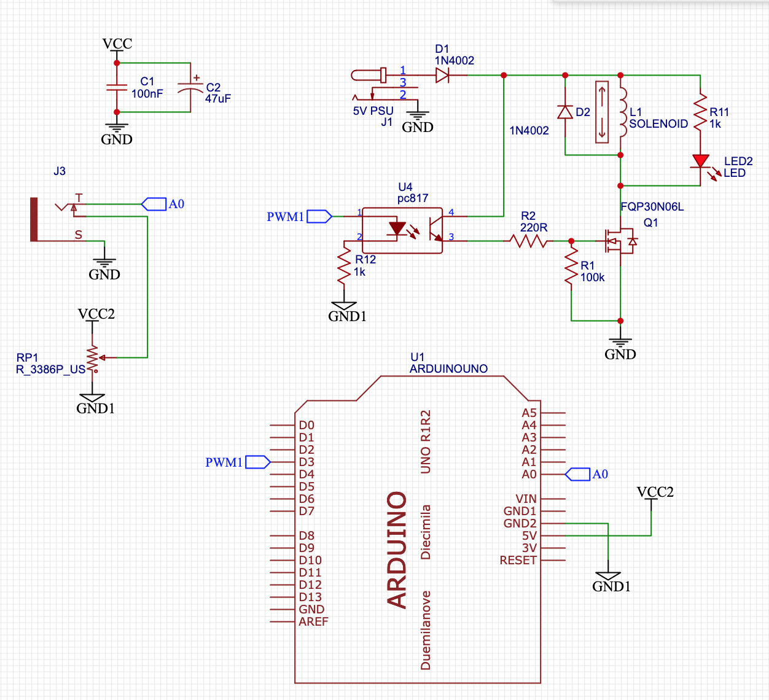Select the R1 100k resistor symbol
This screenshot has width=769, height=700.
point(571,265)
